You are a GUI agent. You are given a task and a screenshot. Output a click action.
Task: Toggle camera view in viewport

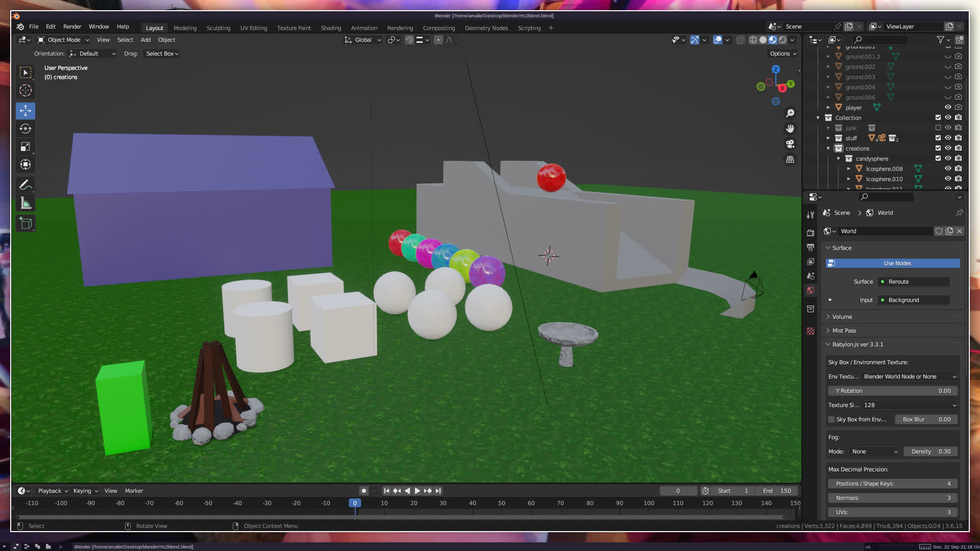pyautogui.click(x=790, y=144)
